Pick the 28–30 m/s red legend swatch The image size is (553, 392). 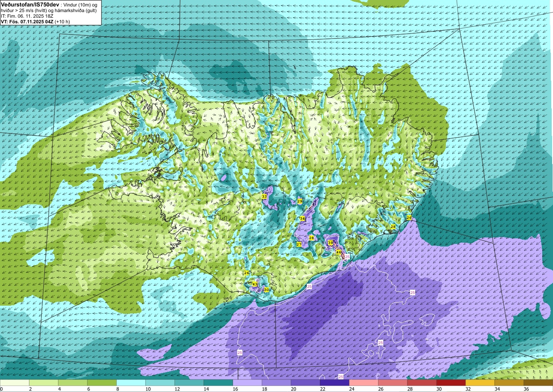pyautogui.click(x=422, y=383)
